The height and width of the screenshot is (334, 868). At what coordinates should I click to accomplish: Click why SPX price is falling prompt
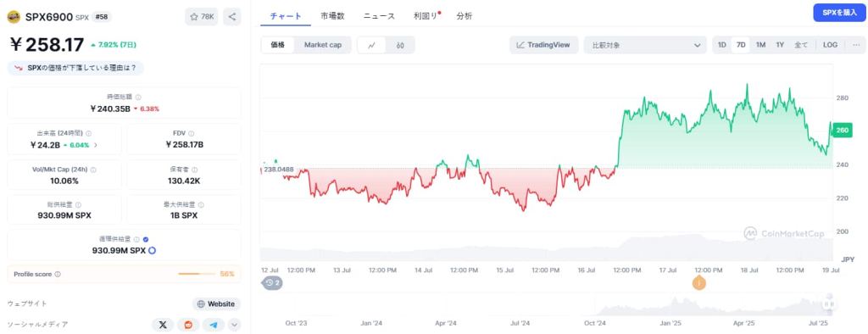[x=75, y=68]
